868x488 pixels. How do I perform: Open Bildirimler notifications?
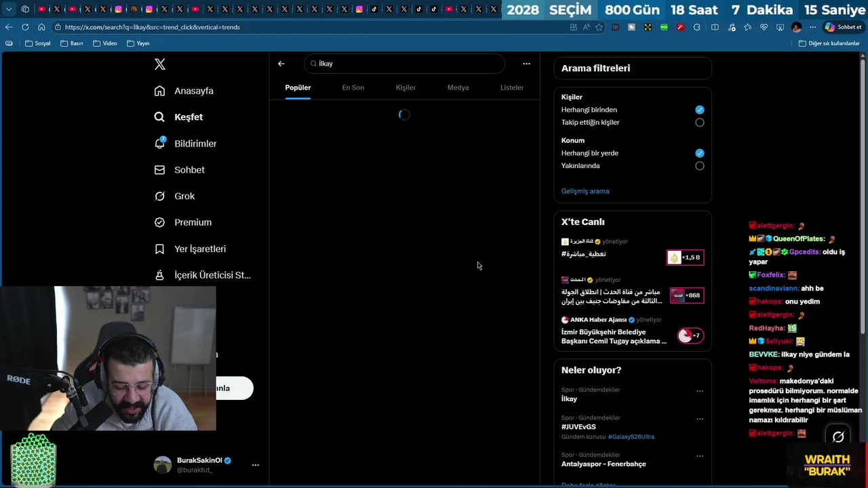tap(185, 144)
